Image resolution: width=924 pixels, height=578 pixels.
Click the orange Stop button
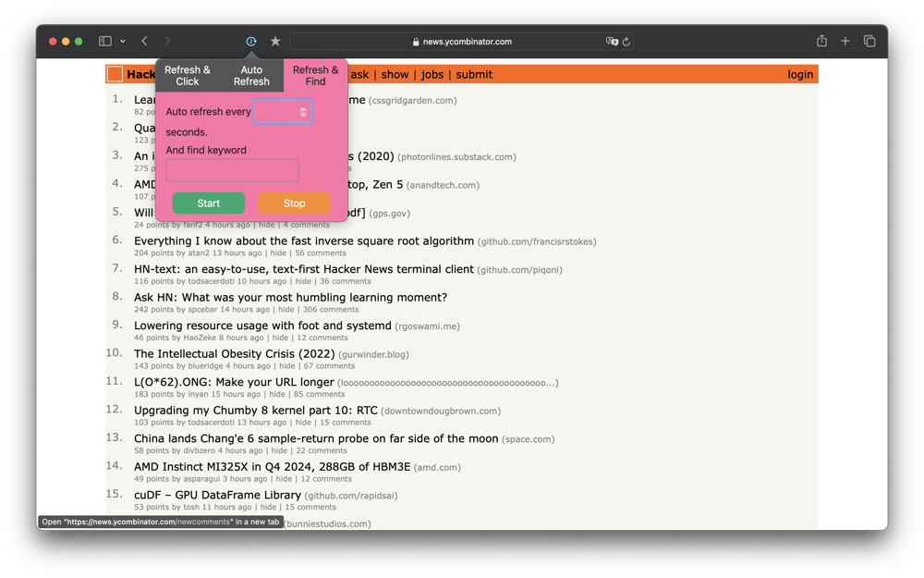pyautogui.click(x=294, y=203)
